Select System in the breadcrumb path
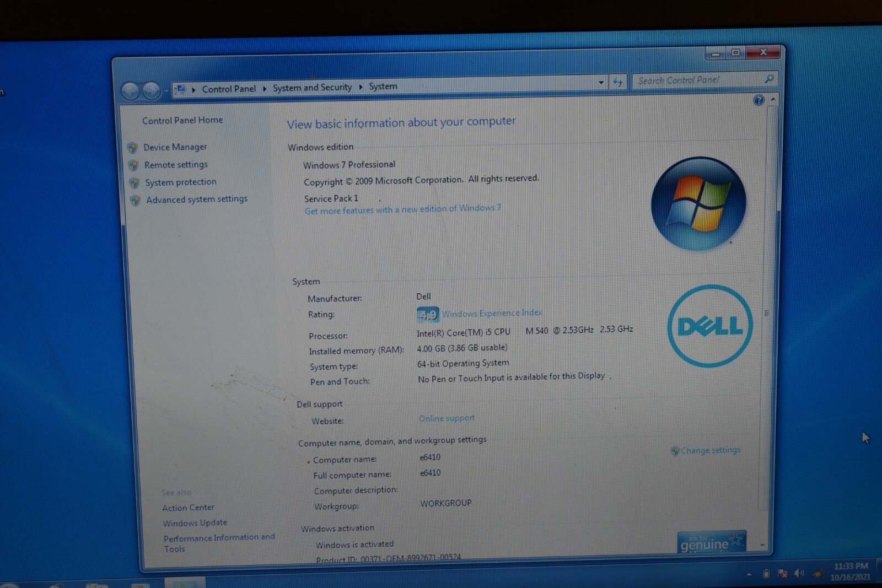Image resolution: width=882 pixels, height=588 pixels. [x=383, y=87]
